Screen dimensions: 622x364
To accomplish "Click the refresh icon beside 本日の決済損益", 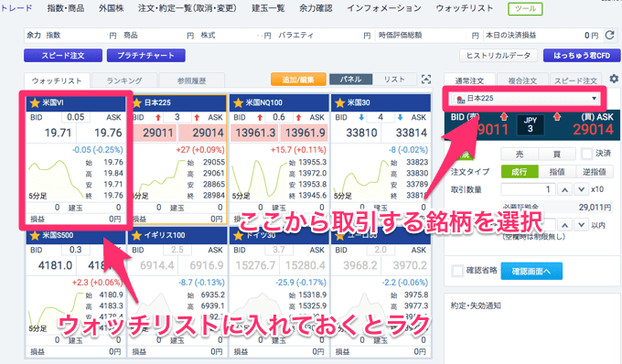I will pos(610,36).
